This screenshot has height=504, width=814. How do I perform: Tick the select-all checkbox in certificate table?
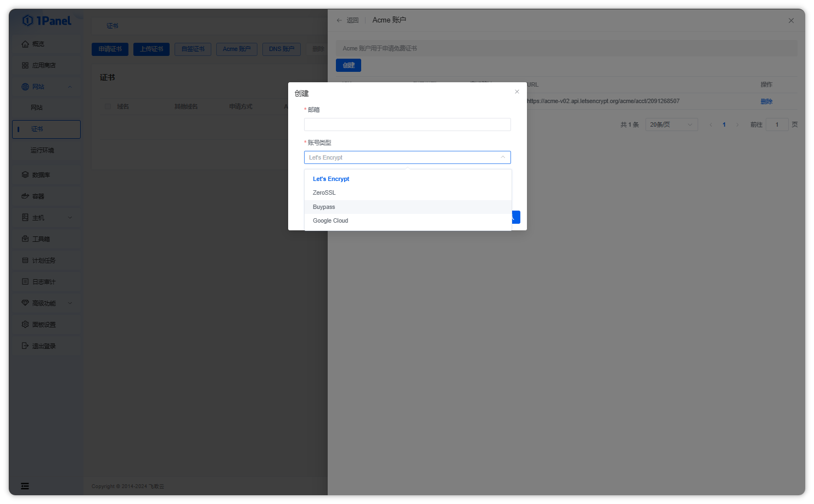(108, 106)
